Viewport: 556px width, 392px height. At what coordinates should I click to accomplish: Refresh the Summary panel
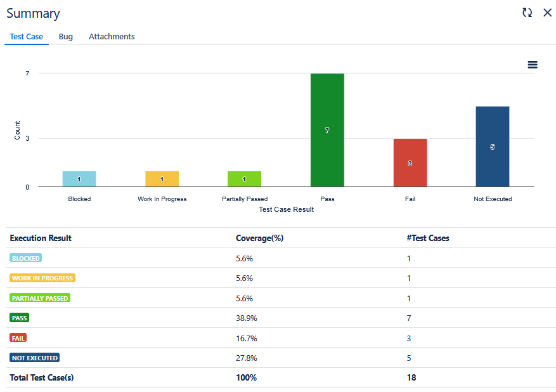[x=527, y=12]
